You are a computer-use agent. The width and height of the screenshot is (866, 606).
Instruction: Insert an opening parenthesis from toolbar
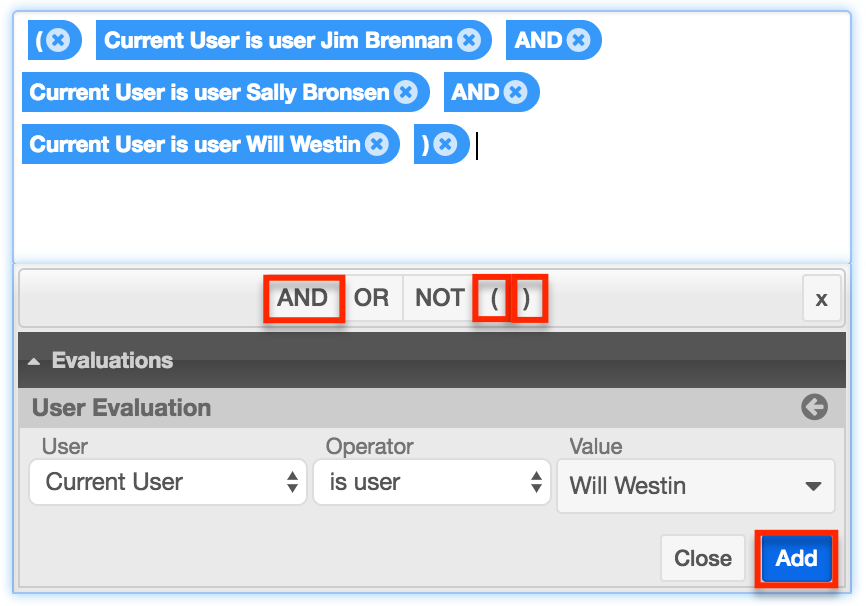click(493, 299)
